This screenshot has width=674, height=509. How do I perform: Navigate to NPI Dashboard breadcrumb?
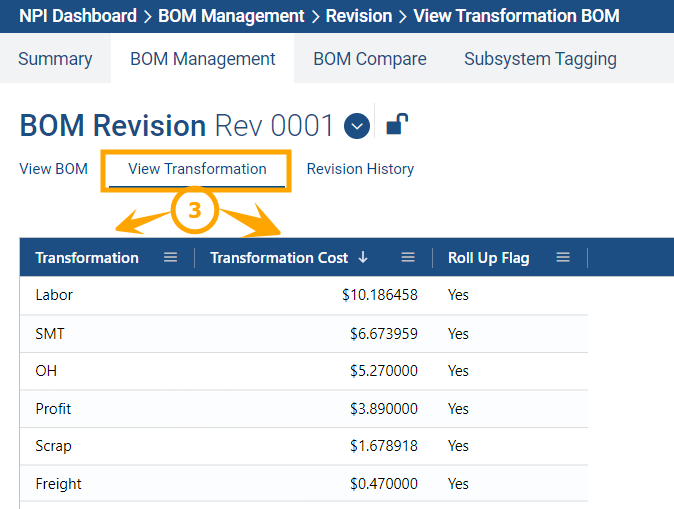77,16
